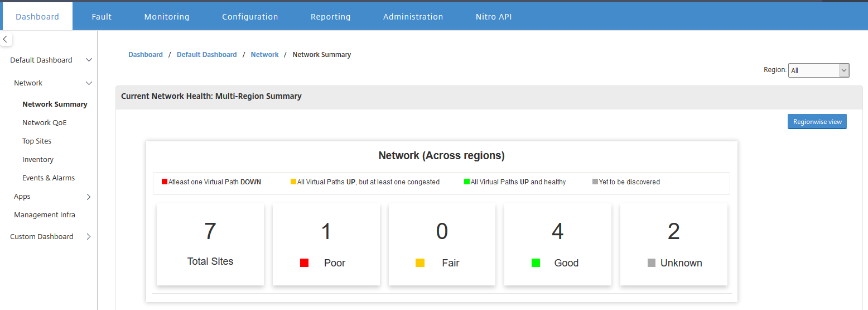Click the red Poor status swatch
Viewport: 868px width, 310px height.
click(304, 263)
